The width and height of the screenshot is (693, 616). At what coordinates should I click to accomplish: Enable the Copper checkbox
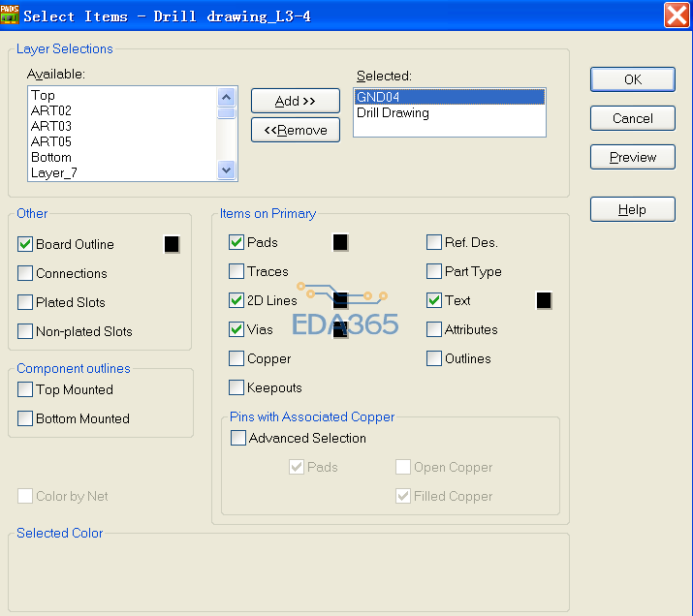pos(236,358)
